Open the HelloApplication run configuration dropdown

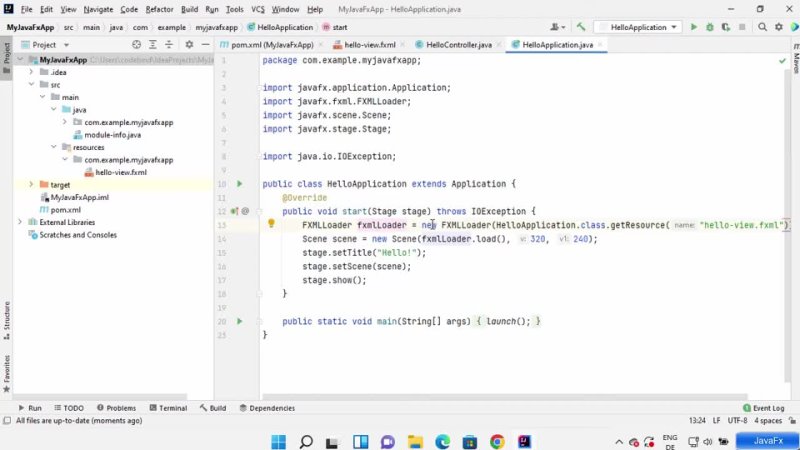(x=638, y=27)
